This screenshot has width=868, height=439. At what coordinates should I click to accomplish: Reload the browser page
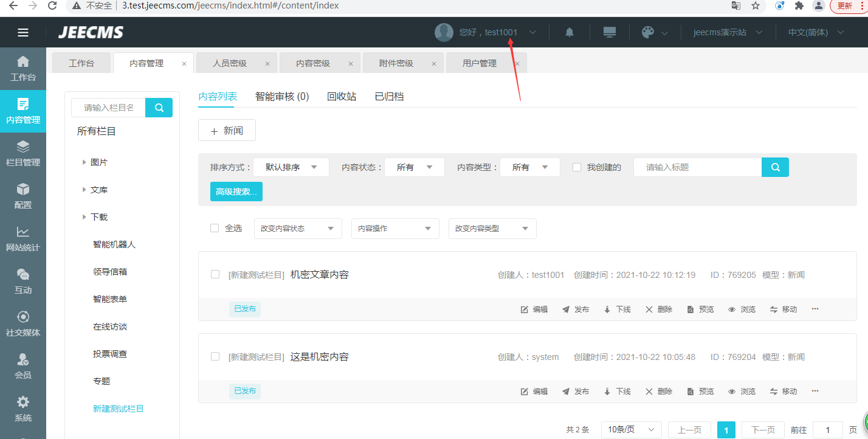52,5
